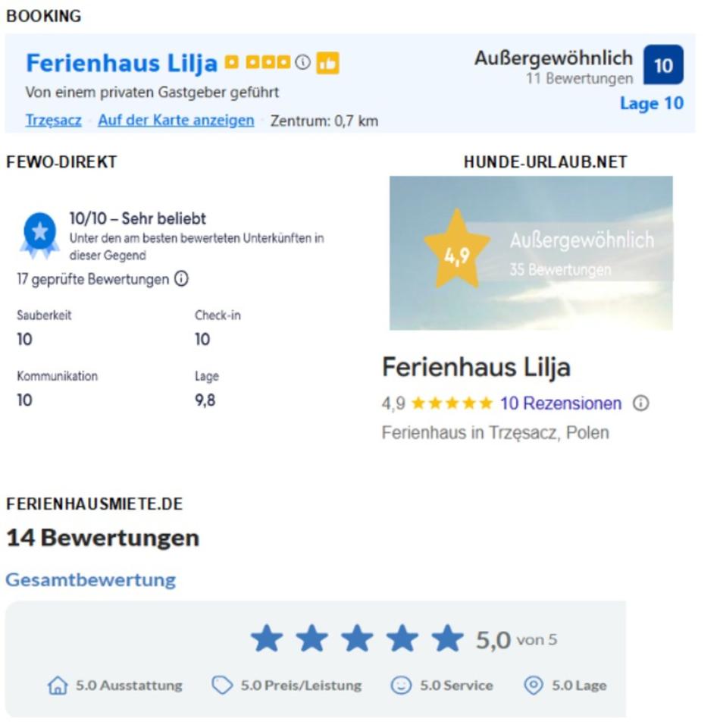Viewport: 720px width, 728px height.
Task: Click the price tag icon for Preis/Leistung
Action: [x=222, y=686]
